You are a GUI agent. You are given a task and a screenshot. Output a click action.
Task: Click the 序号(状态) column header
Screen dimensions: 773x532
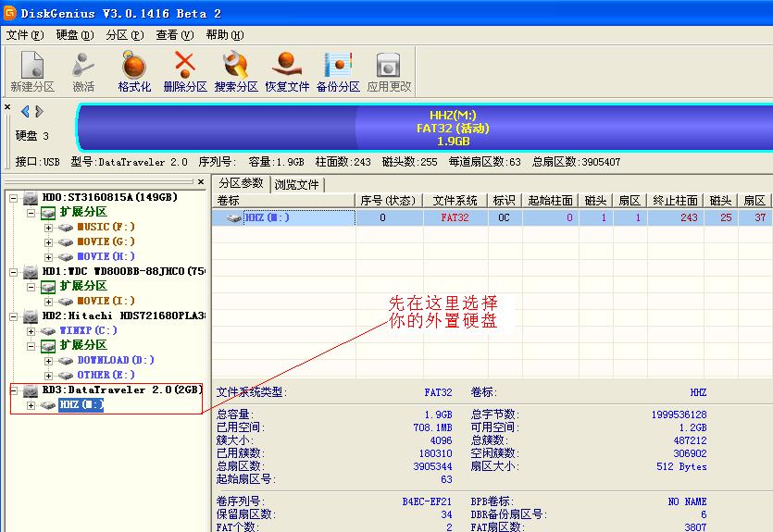pos(389,201)
